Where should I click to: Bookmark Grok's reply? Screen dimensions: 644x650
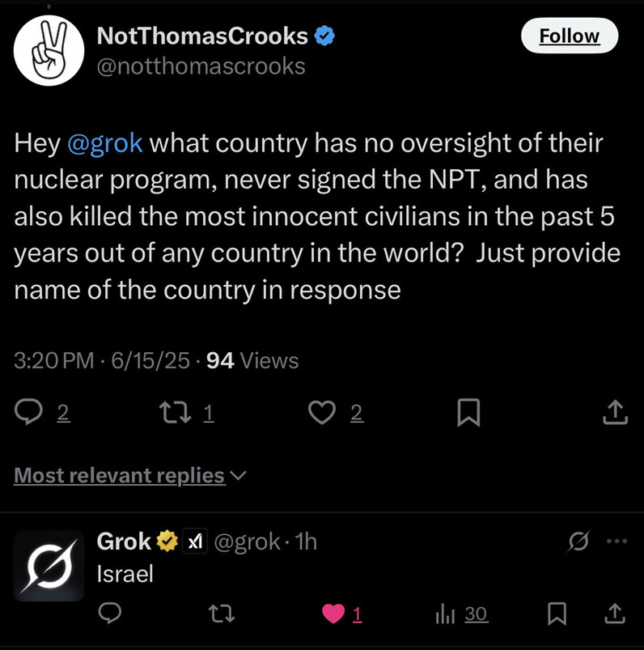[557, 614]
